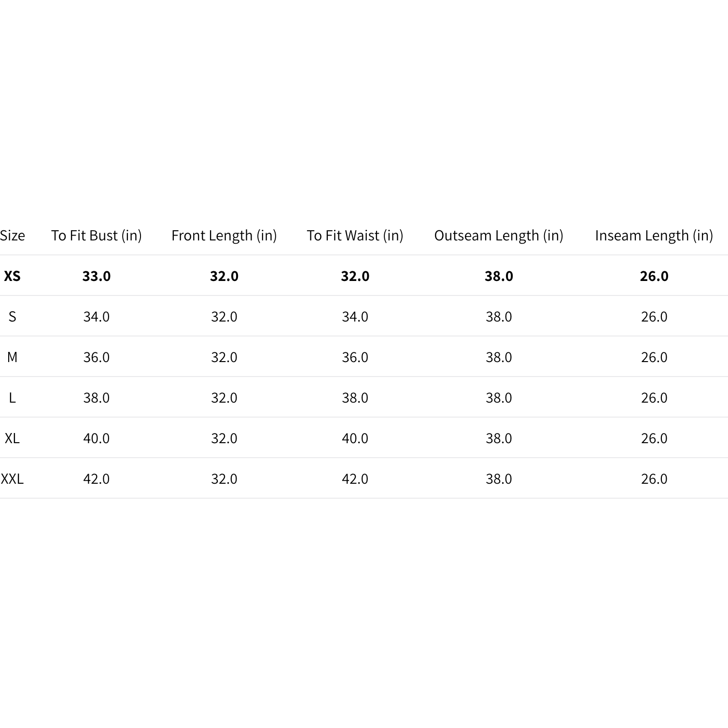Select the XXL size row label
This screenshot has height=728, width=728.
click(x=12, y=479)
